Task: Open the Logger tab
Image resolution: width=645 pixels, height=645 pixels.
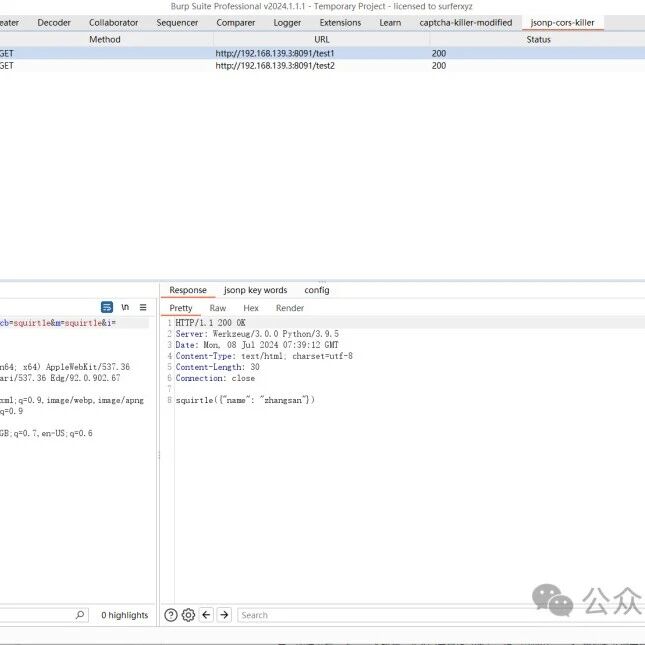Action: pos(287,23)
